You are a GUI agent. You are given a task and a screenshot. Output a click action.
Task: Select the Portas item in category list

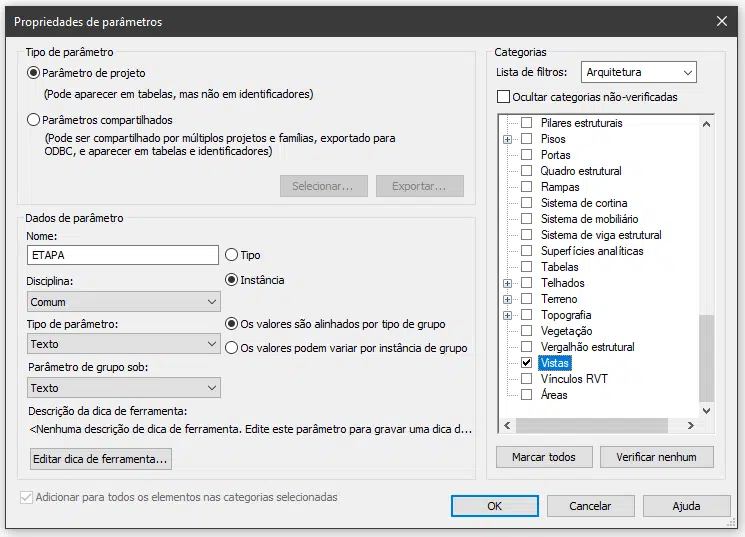[x=555, y=155]
